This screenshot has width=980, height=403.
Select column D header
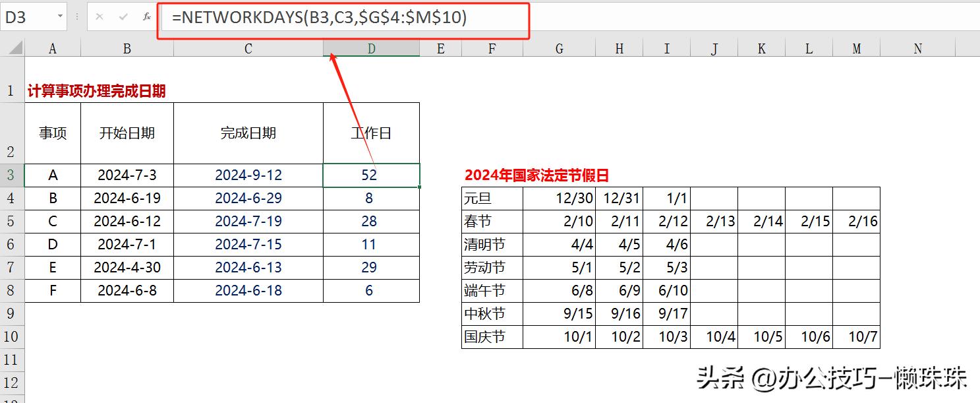pos(371,48)
